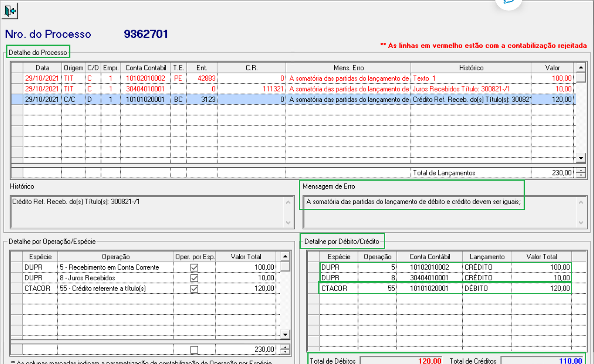
Task: Click scroll up arrow of Operação/Espécie grid
Action: pos(285,256)
